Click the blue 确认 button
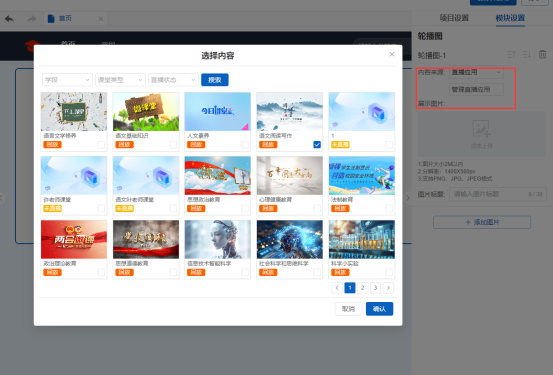 pos(379,309)
